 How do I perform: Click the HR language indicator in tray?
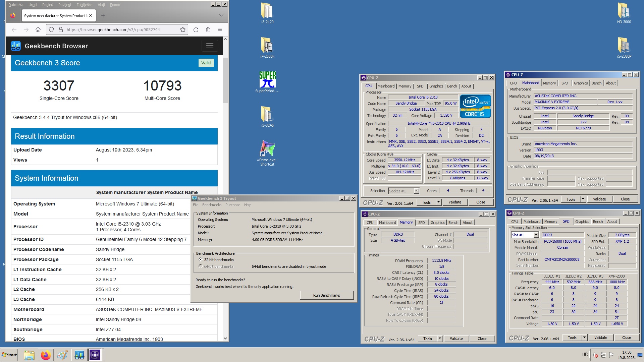(585, 354)
